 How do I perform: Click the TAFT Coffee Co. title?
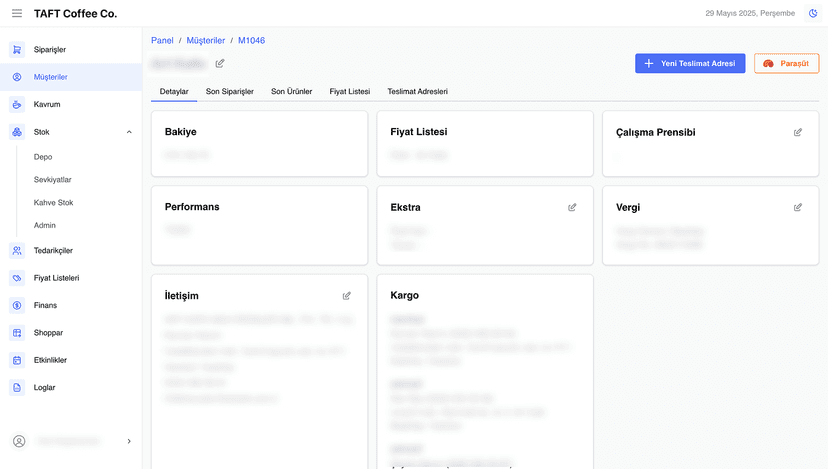pos(76,14)
